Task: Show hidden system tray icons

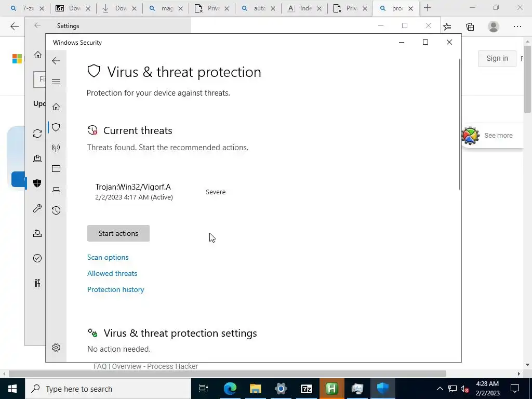Action: pyautogui.click(x=440, y=389)
